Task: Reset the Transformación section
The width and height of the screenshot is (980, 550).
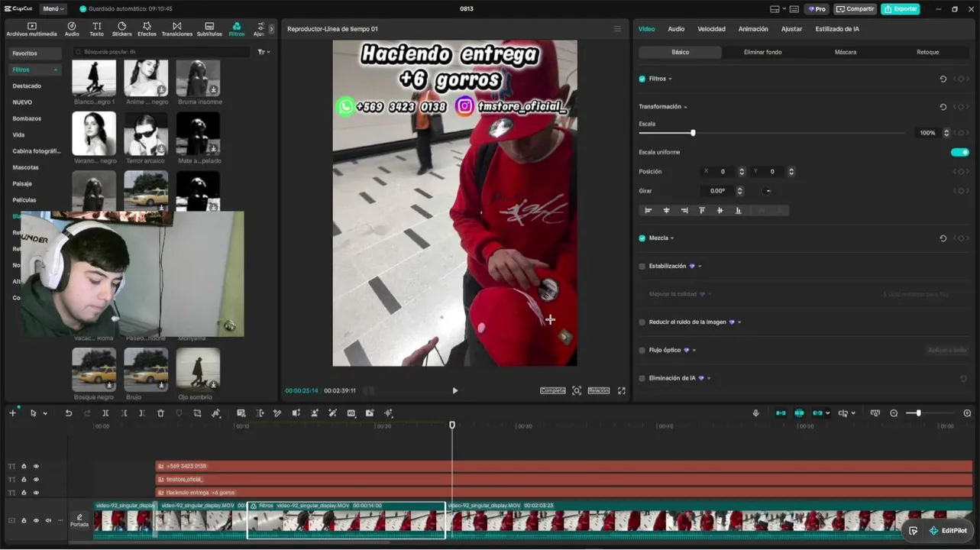Action: (943, 107)
